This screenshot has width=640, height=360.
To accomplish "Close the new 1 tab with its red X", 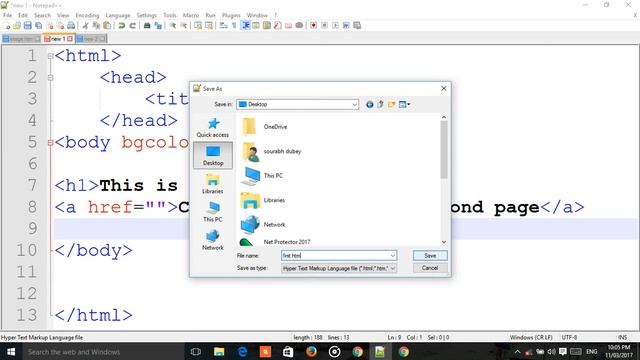I will click(x=70, y=39).
